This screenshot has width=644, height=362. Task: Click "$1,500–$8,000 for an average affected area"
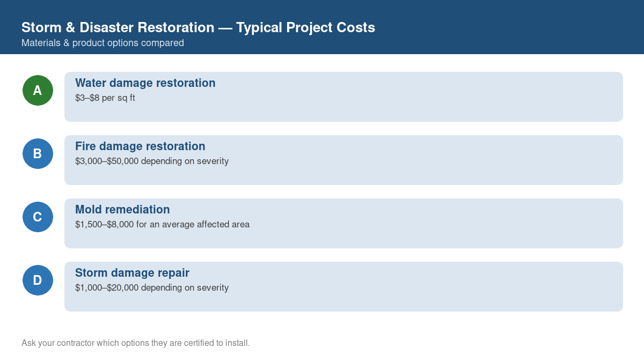pos(162,225)
